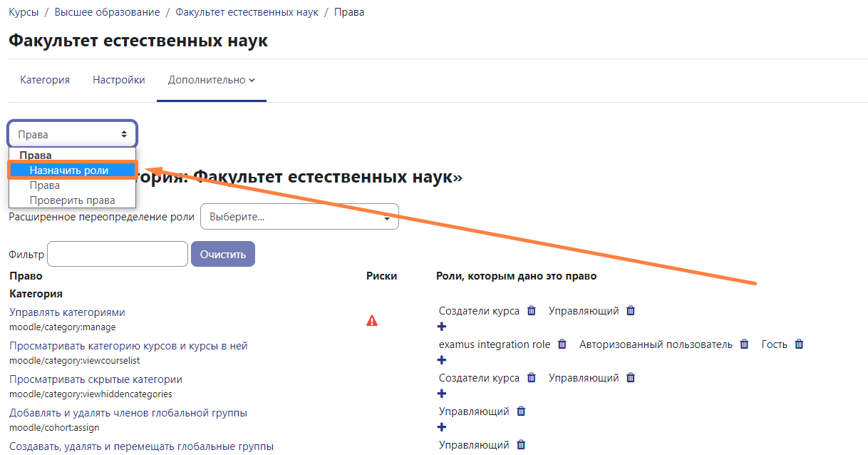Remove Управляющий from moodle/cohort:assign permission
The height and width of the screenshot is (455, 868).
[x=521, y=411]
